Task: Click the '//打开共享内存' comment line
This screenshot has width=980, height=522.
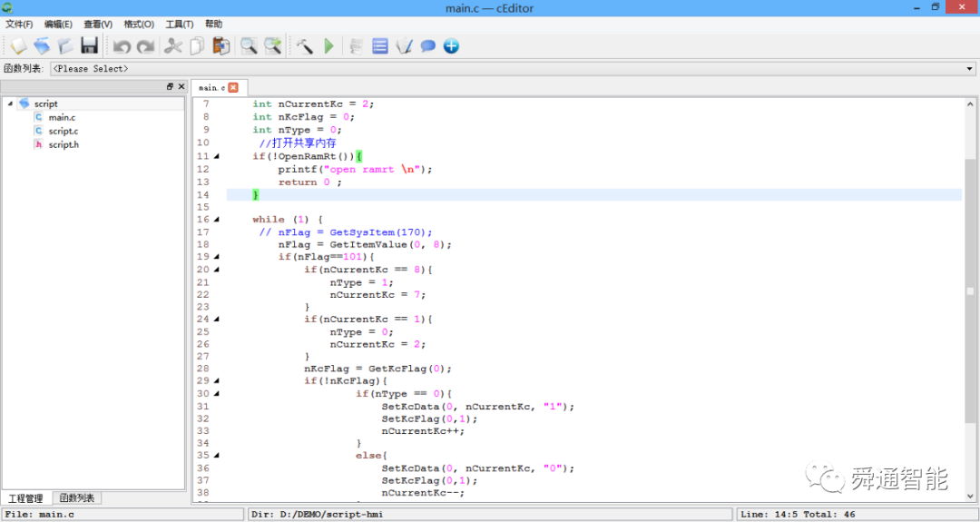Action: pos(298,143)
